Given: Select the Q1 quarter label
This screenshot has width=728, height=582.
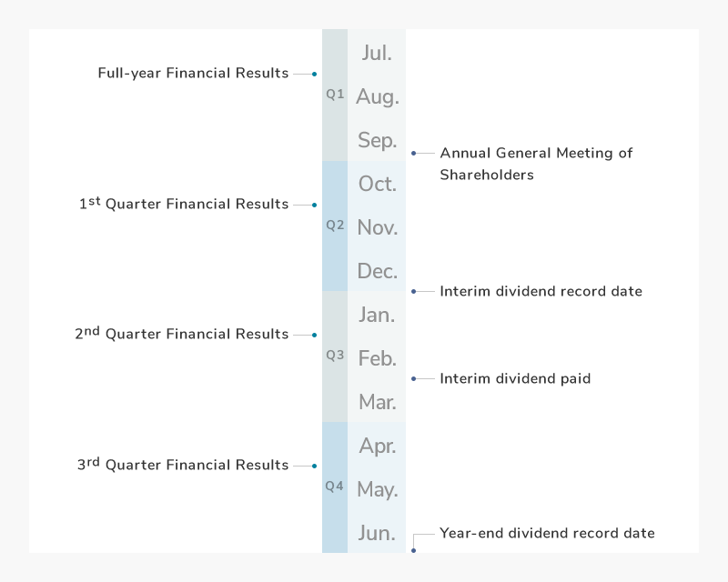Looking at the screenshot, I should (x=335, y=95).
